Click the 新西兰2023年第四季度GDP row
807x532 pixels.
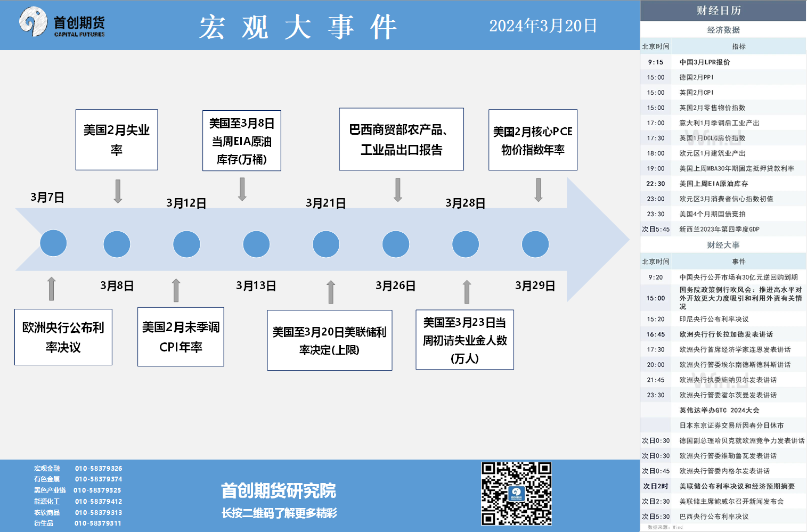tap(723, 229)
